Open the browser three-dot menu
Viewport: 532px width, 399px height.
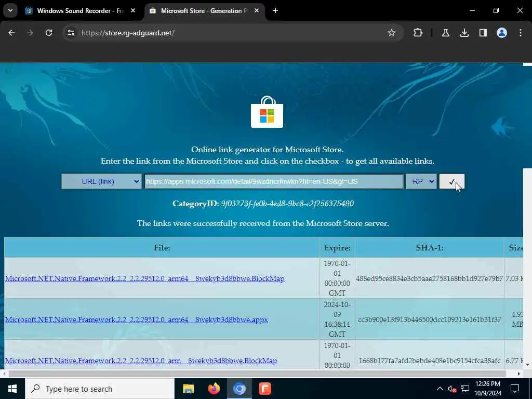(521, 33)
